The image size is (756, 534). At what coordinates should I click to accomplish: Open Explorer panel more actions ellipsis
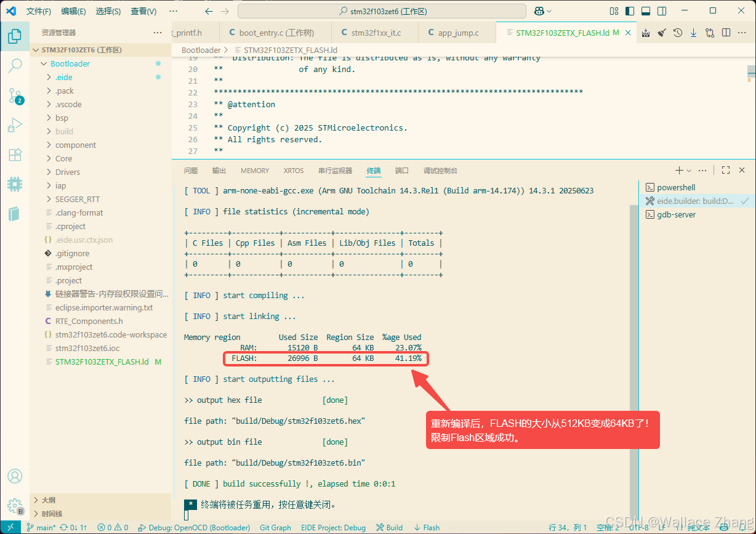point(158,33)
